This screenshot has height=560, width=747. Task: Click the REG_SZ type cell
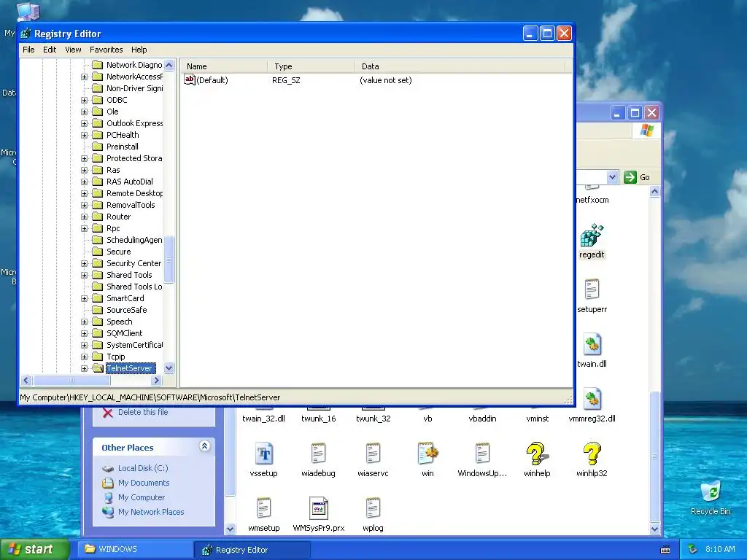coord(286,80)
